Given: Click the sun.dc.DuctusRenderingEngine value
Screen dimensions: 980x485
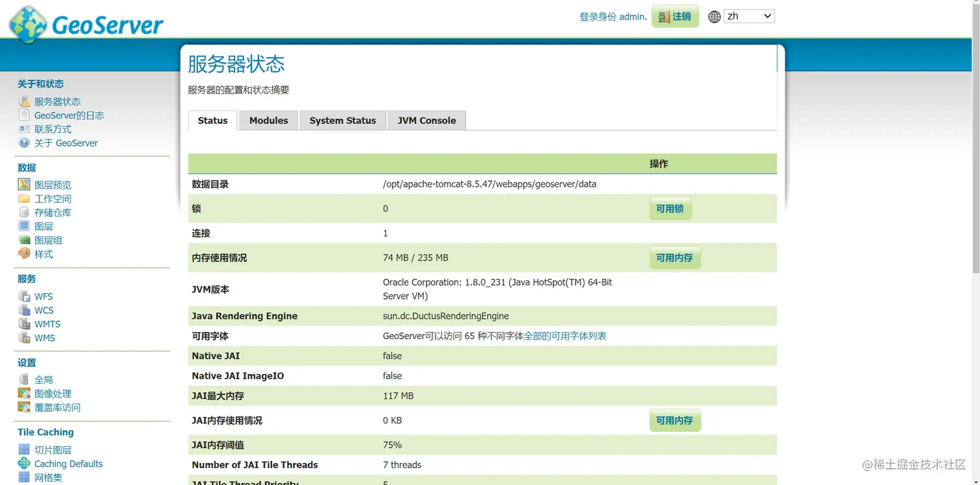Looking at the screenshot, I should coord(446,316).
